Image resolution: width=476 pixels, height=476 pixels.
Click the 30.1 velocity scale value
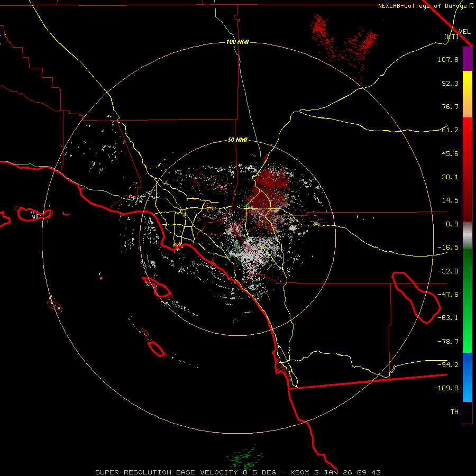pos(450,177)
